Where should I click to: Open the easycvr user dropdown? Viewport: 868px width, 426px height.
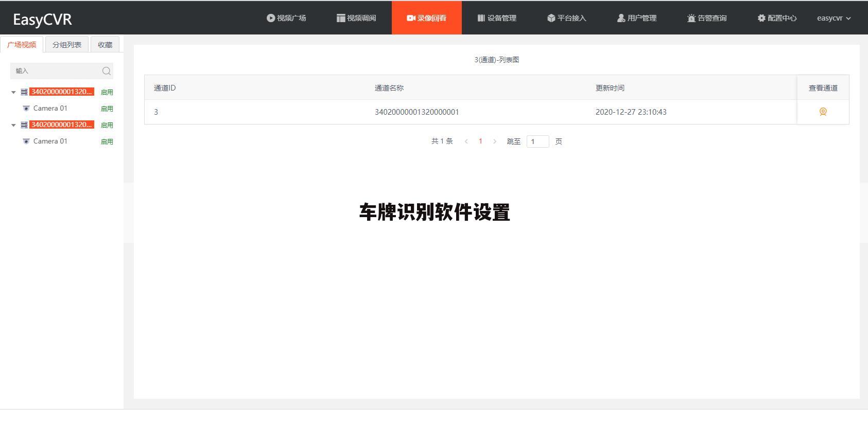(834, 18)
